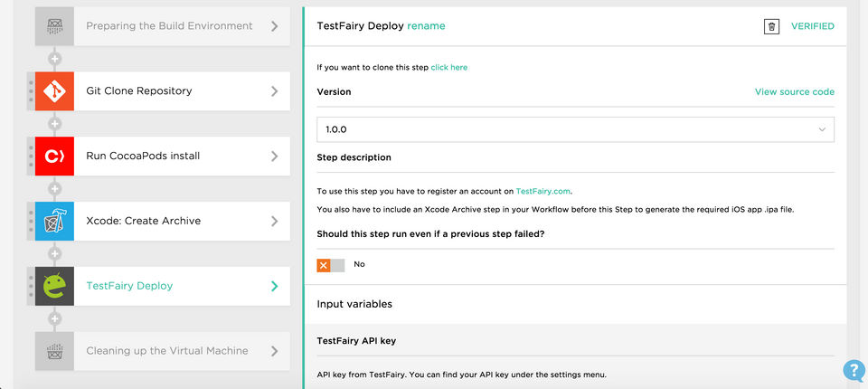Image resolution: width=868 pixels, height=389 pixels.
Task: Open the help question mark bubble
Action: 854,370
